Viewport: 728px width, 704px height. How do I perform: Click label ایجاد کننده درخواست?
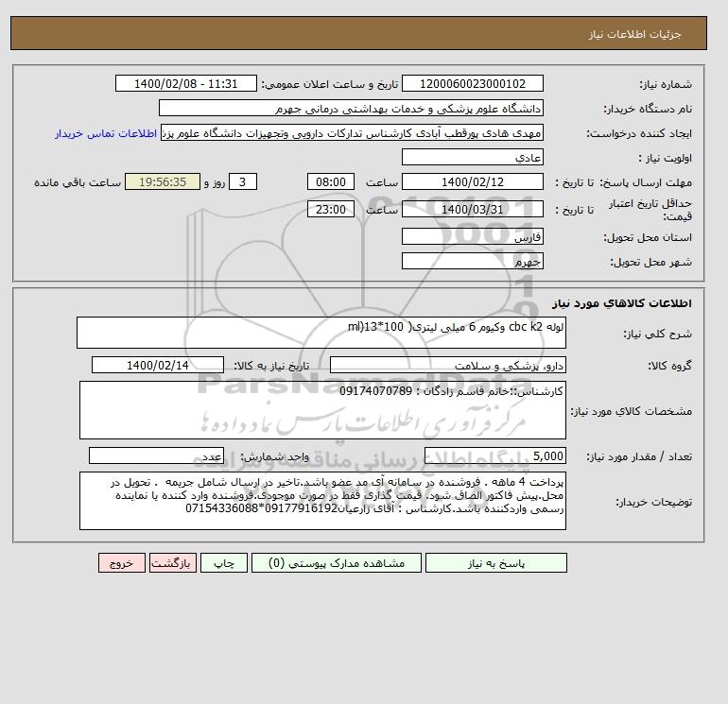[x=639, y=133]
